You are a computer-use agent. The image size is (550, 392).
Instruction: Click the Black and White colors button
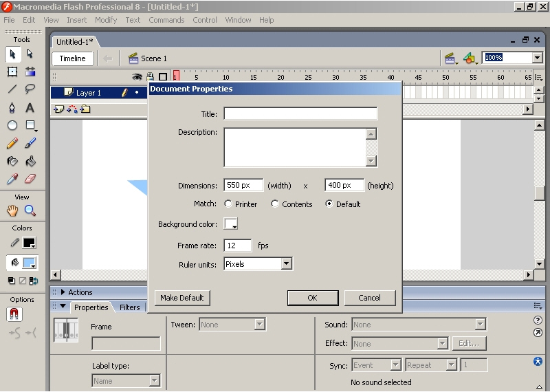pyautogui.click(x=12, y=281)
